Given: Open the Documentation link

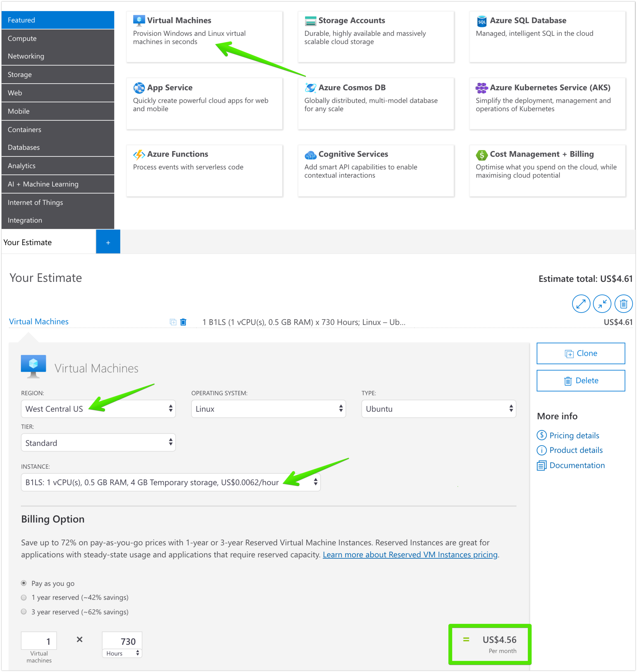Looking at the screenshot, I should [x=577, y=465].
